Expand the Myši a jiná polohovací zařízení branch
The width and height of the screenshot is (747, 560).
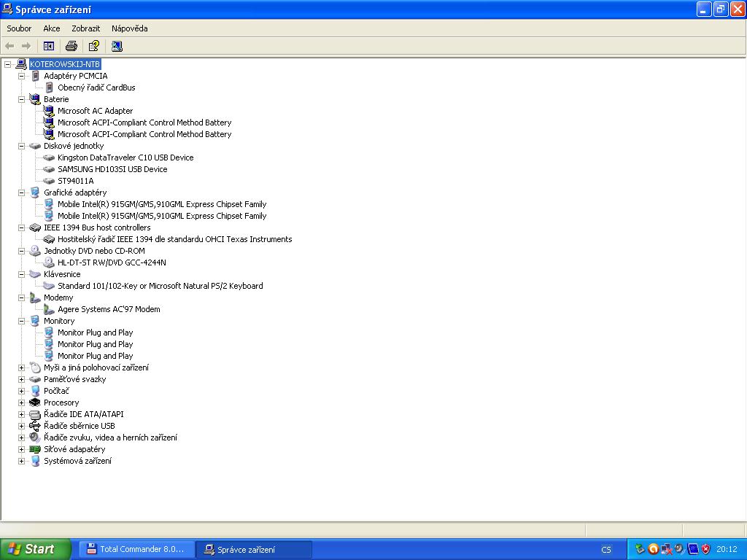(21, 367)
